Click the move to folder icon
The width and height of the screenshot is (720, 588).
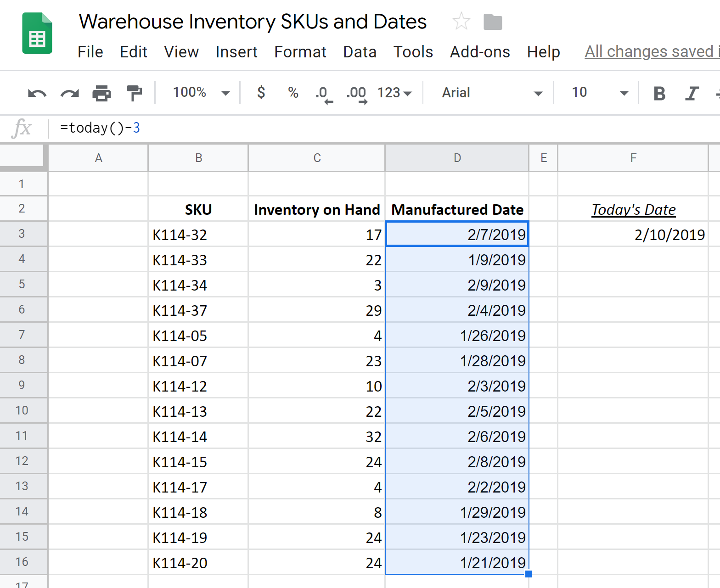[x=493, y=22]
